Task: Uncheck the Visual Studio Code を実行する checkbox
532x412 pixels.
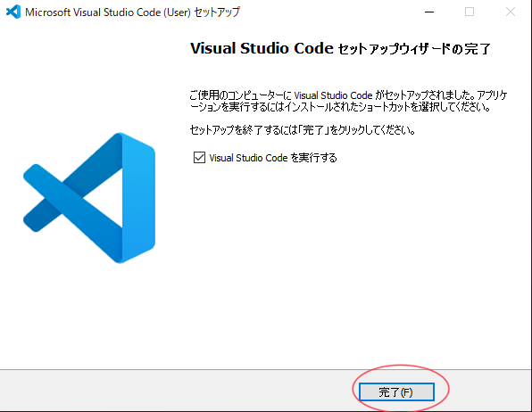Action: 199,158
